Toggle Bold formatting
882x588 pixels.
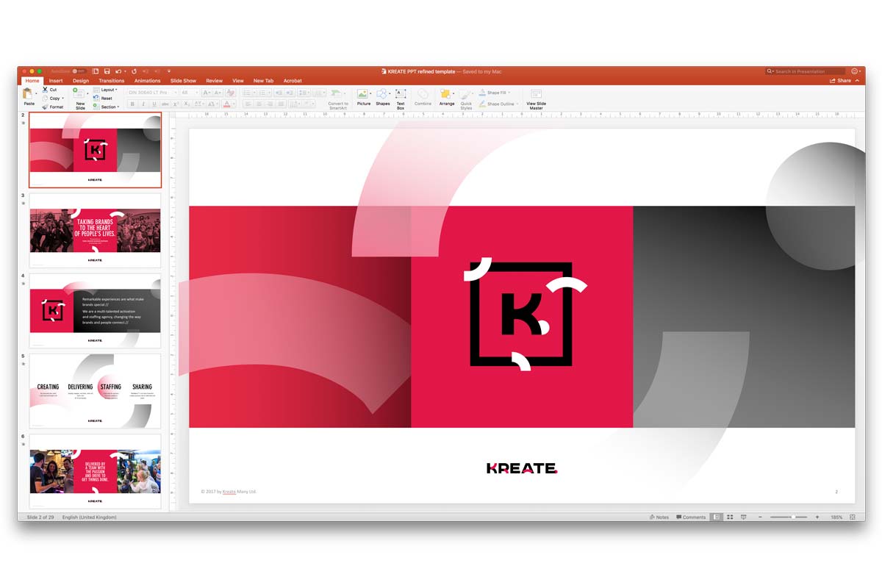point(132,104)
